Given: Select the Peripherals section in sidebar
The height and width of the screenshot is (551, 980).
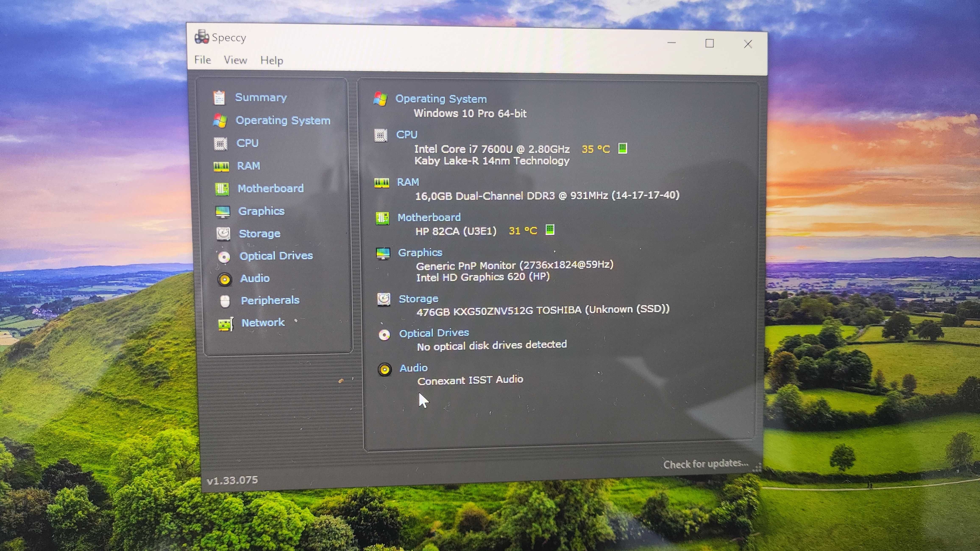Looking at the screenshot, I should pyautogui.click(x=270, y=300).
